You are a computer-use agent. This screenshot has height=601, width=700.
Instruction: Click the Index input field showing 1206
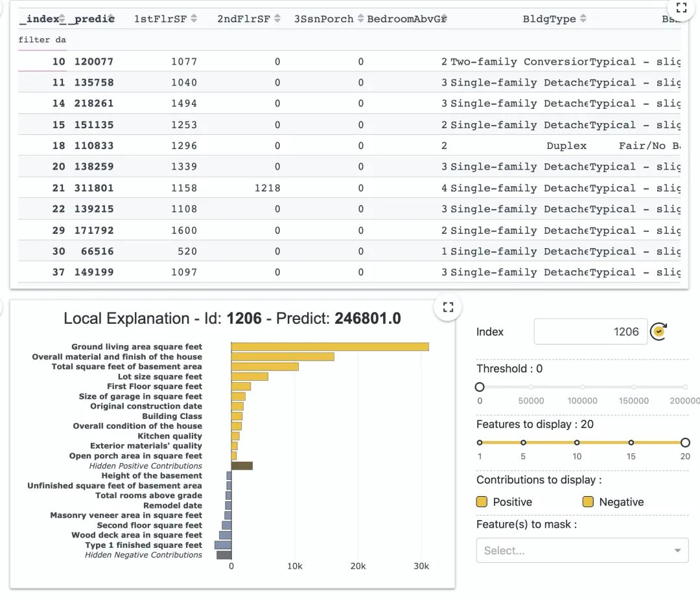(590, 332)
